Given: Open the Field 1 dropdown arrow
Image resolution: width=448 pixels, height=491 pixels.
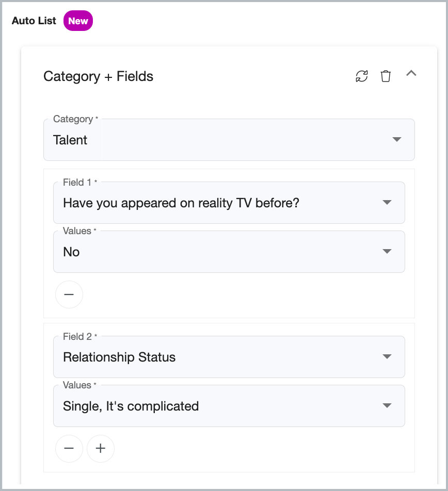Looking at the screenshot, I should click(x=387, y=202).
